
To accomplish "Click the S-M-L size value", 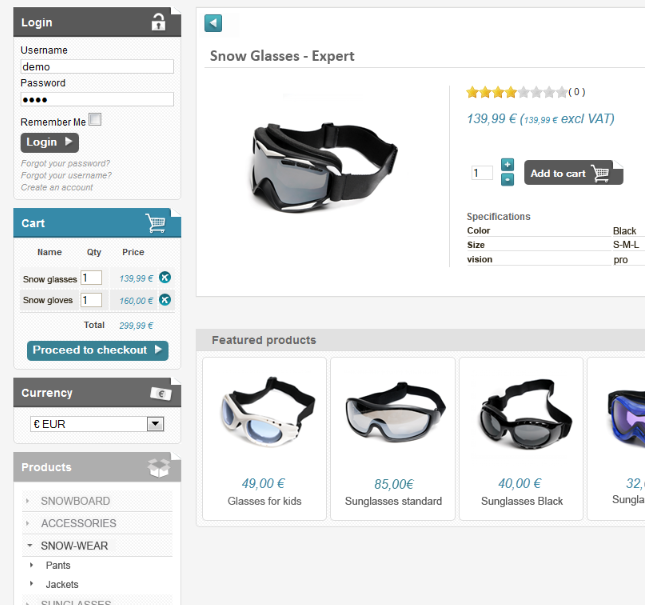I will click(626, 245).
